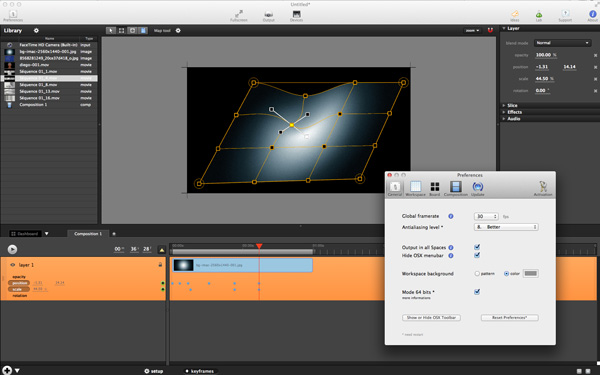Click the Fullscreen toolbar icon
This screenshot has width=600, height=375.
(x=239, y=15)
